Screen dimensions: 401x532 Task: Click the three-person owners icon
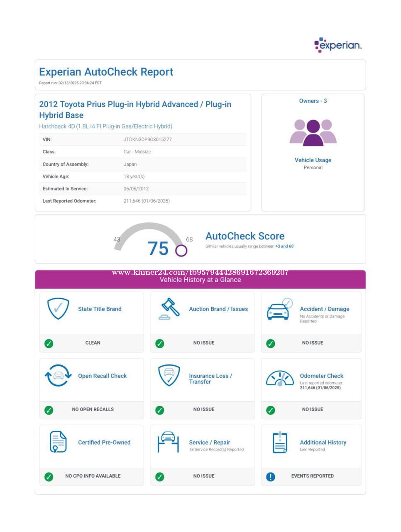click(x=313, y=133)
